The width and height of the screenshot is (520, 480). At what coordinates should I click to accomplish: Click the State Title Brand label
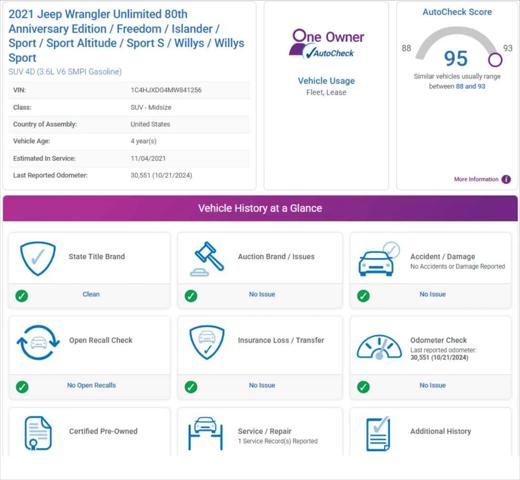97,256
